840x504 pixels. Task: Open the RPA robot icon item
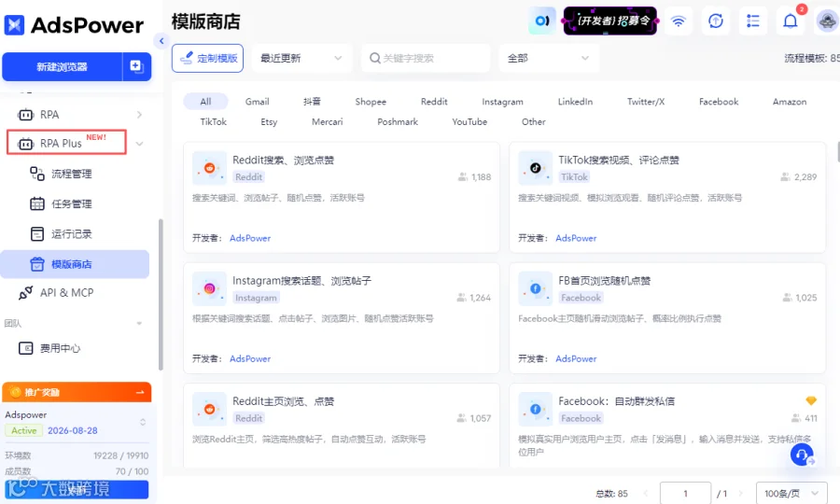(x=26, y=115)
